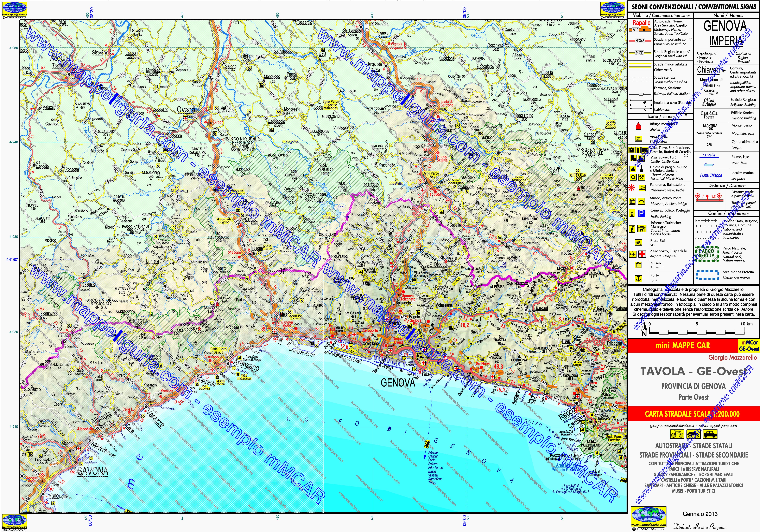
Task: Click the GENOVA city label on the map
Action: [x=398, y=383]
